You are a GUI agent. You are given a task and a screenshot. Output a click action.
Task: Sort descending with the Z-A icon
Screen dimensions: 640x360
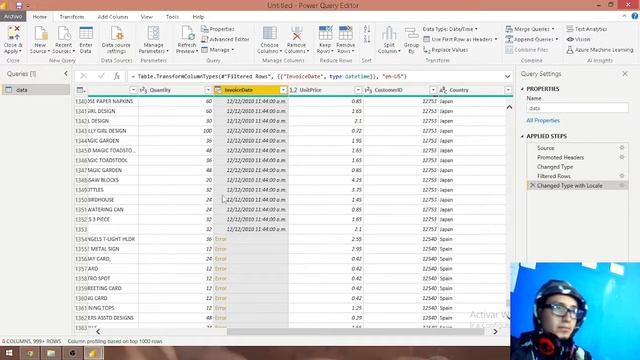point(367,39)
